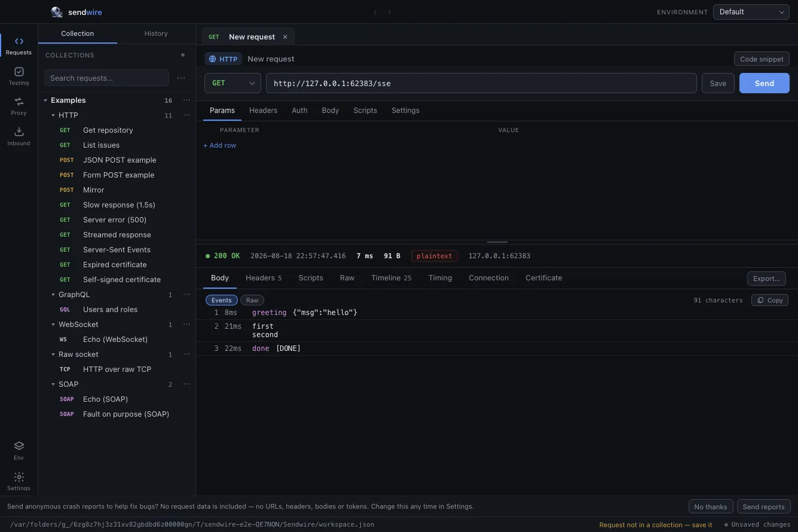
Task: Click Request not in a collection notice
Action: (x=656, y=525)
